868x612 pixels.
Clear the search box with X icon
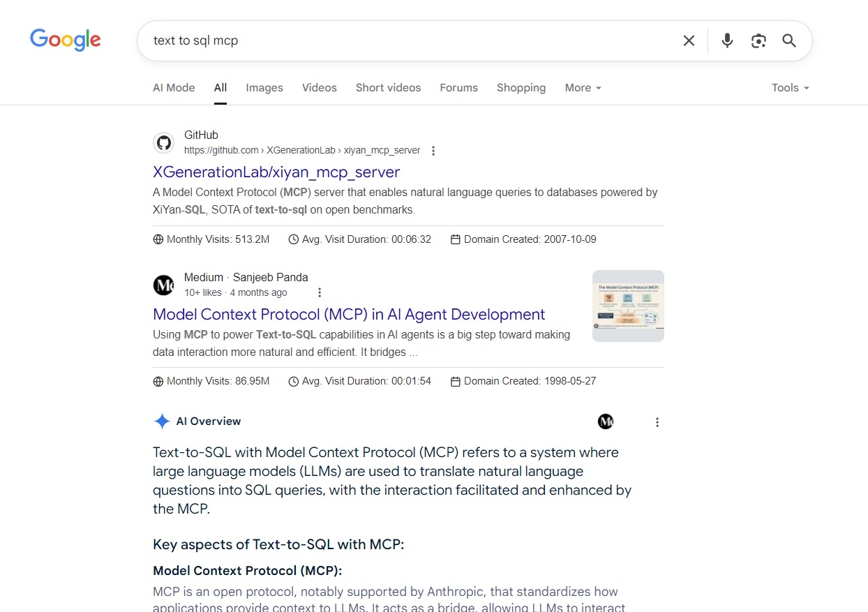[x=689, y=40]
